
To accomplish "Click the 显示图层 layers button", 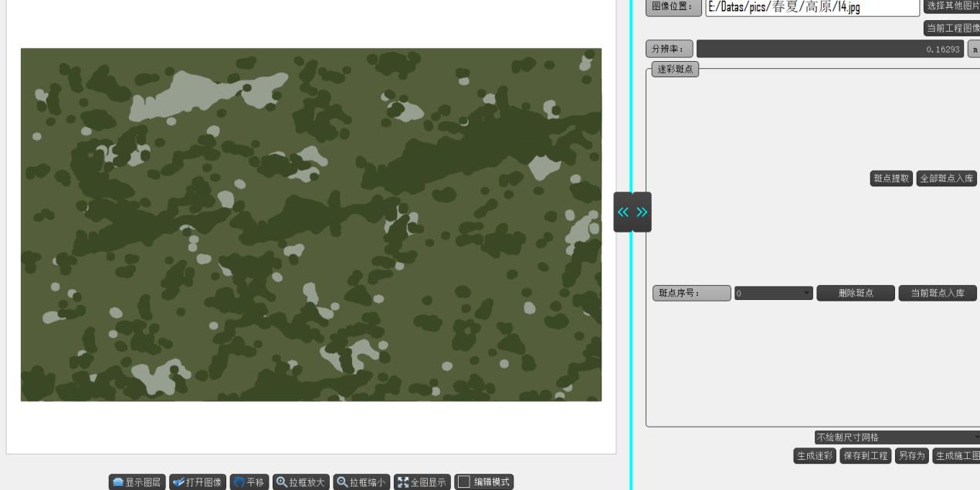I will click(x=136, y=482).
